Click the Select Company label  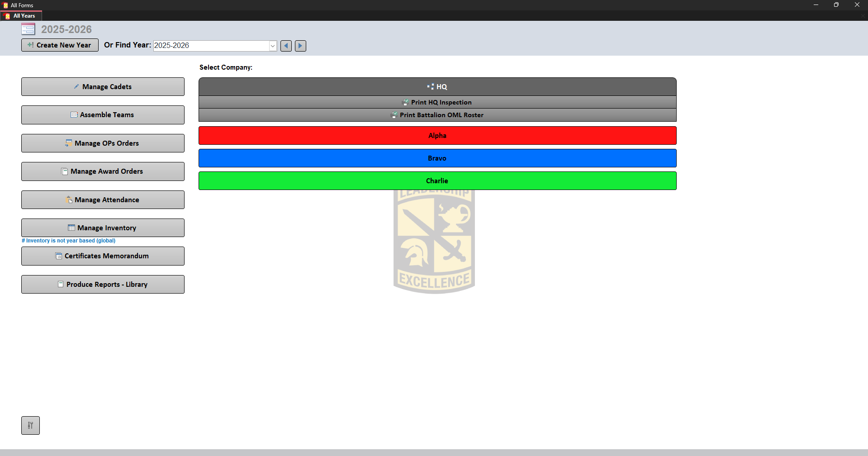click(x=226, y=67)
